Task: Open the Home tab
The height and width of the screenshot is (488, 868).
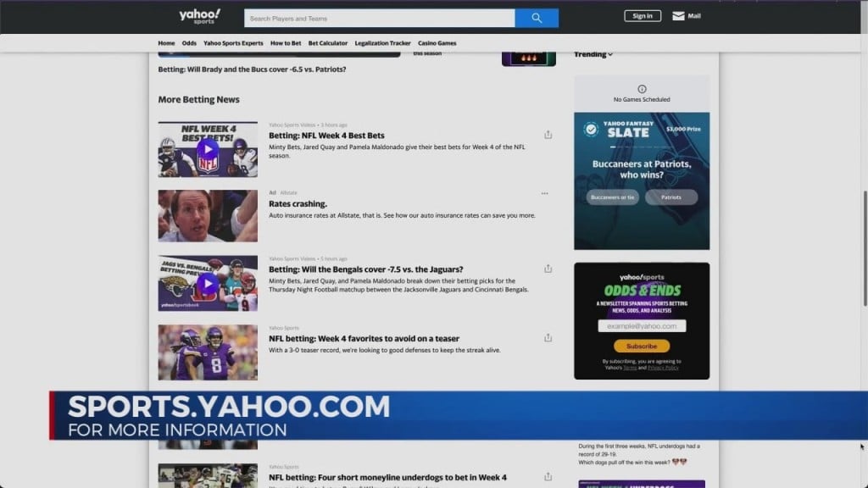Action: pos(166,43)
